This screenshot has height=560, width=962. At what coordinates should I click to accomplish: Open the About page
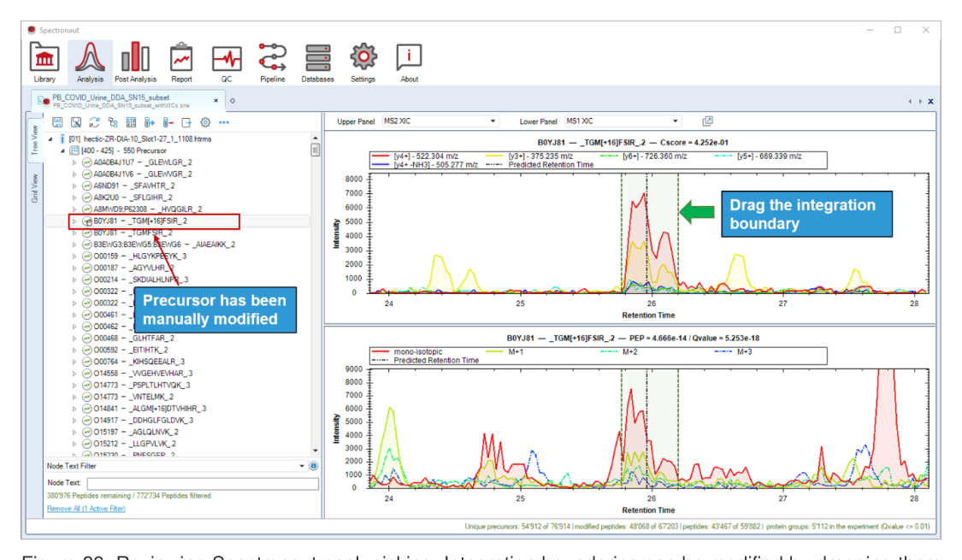(x=410, y=62)
